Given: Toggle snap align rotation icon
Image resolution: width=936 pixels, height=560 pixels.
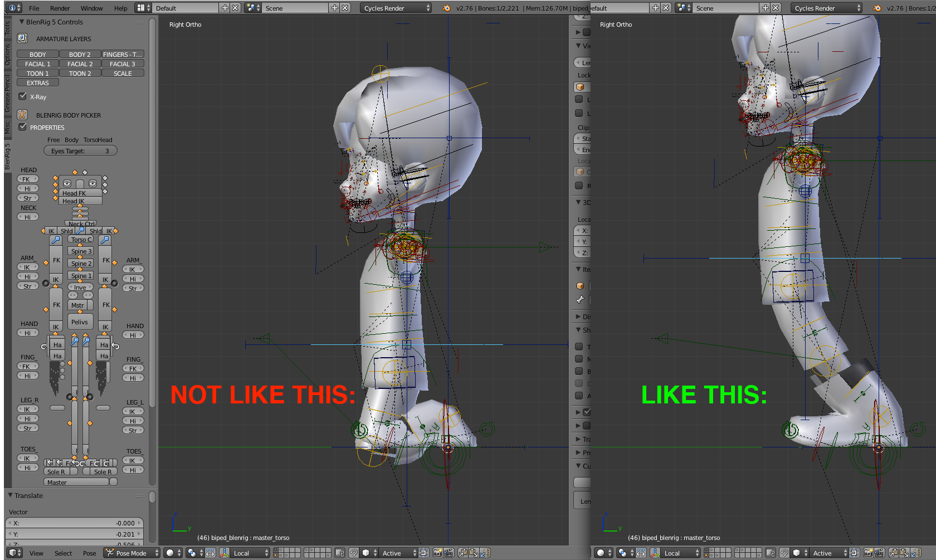Looking at the screenshot, I should click(423, 553).
